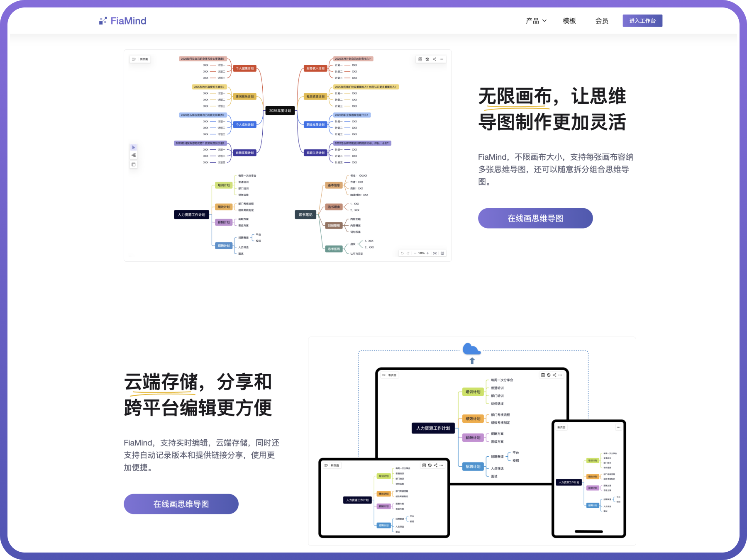Viewport: 747px width, 560px height.
Task: Select the pointer tool in top canvas preview
Action: 134,148
